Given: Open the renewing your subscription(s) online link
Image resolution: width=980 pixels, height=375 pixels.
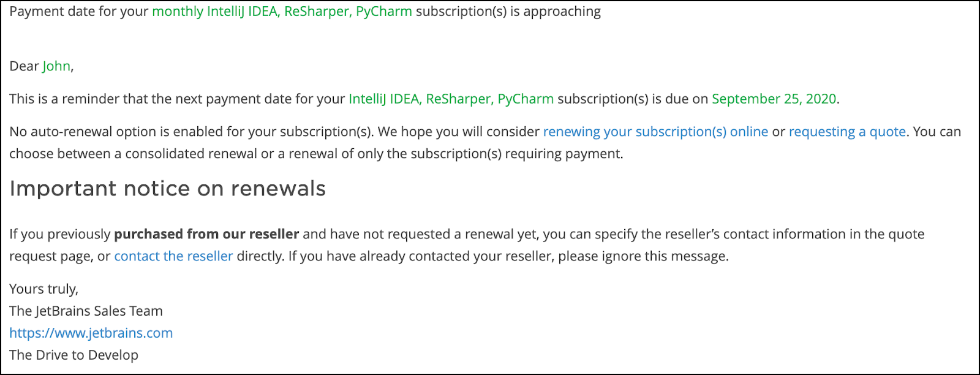Looking at the screenshot, I should (x=655, y=132).
